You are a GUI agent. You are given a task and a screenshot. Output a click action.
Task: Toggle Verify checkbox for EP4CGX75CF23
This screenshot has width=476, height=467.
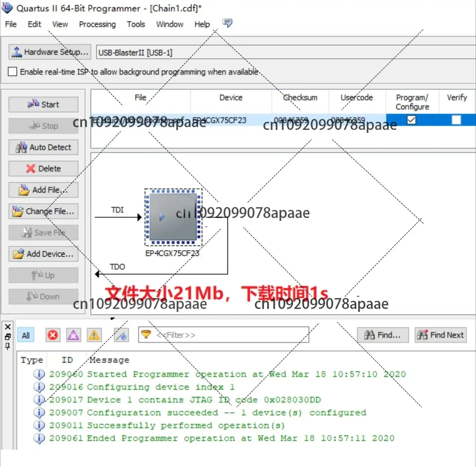coord(456,120)
